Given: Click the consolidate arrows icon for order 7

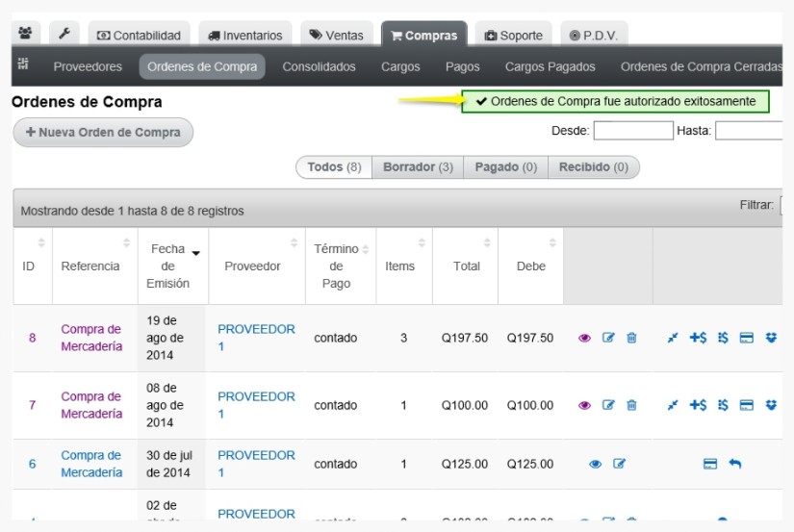Looking at the screenshot, I should tap(673, 405).
